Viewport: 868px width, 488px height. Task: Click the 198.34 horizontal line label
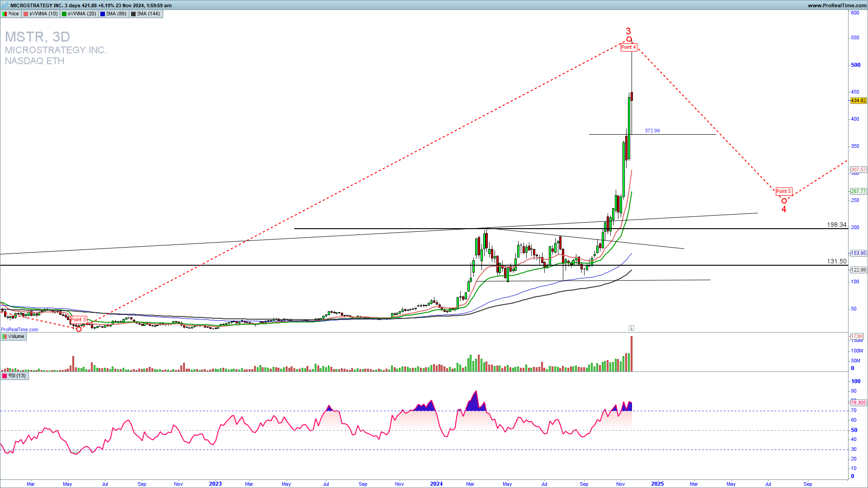837,225
